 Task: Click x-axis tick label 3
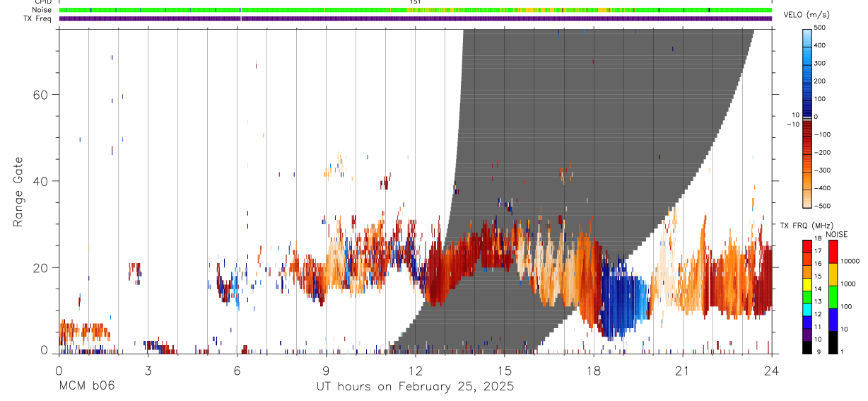click(148, 370)
